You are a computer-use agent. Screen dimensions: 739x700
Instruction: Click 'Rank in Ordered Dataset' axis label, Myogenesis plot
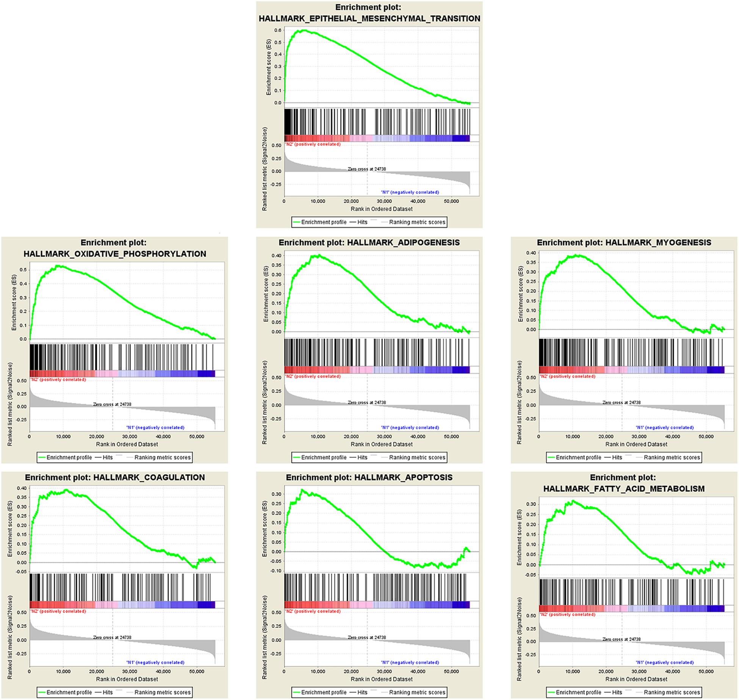(636, 444)
